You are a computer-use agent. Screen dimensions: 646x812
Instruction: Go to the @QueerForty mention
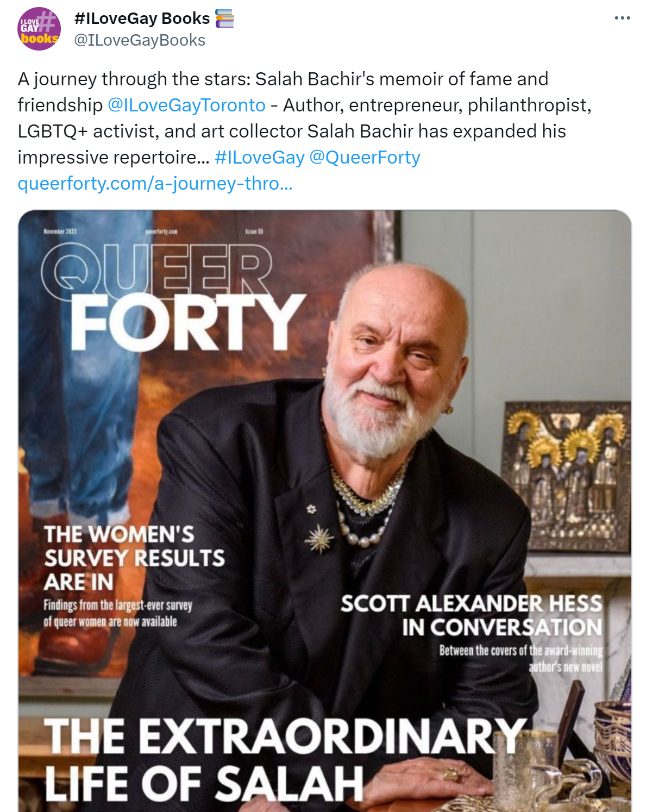[365, 157]
